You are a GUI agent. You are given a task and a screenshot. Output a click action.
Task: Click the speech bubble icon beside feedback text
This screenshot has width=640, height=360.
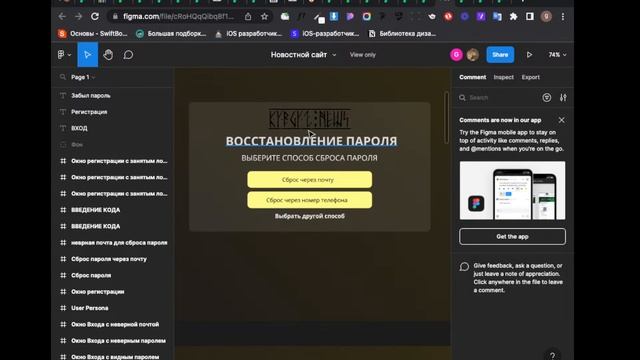[464, 267]
